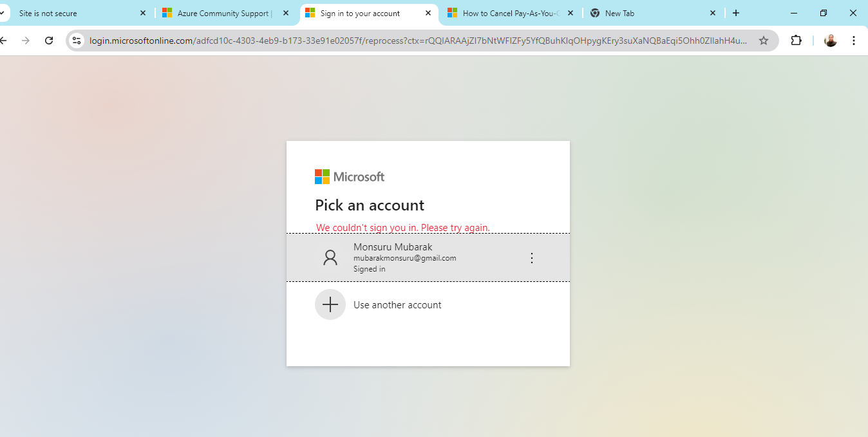Close the Sign in to your account tab
The width and height of the screenshot is (868, 437).
pyautogui.click(x=428, y=13)
